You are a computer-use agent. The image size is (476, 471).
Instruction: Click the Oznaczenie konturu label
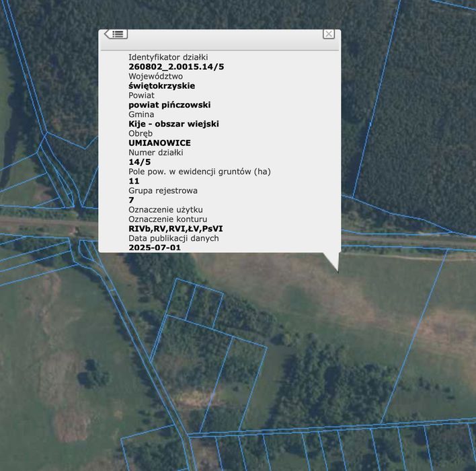click(x=167, y=219)
